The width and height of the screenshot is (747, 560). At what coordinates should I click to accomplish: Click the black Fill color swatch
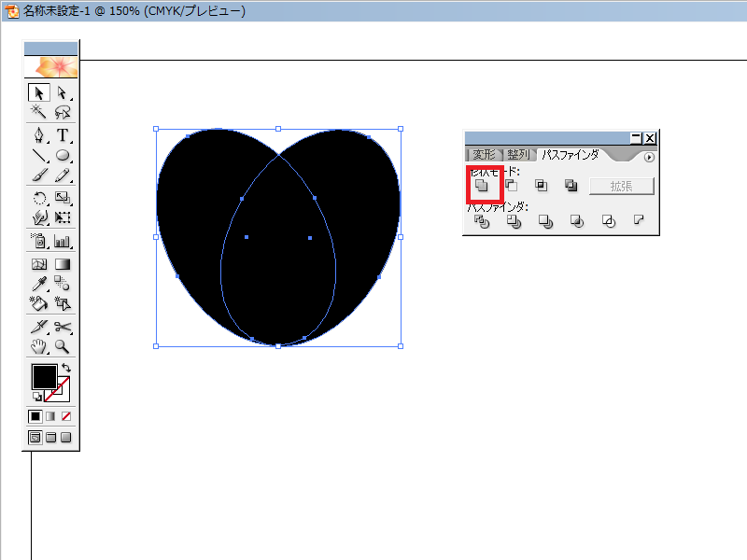pos(44,377)
